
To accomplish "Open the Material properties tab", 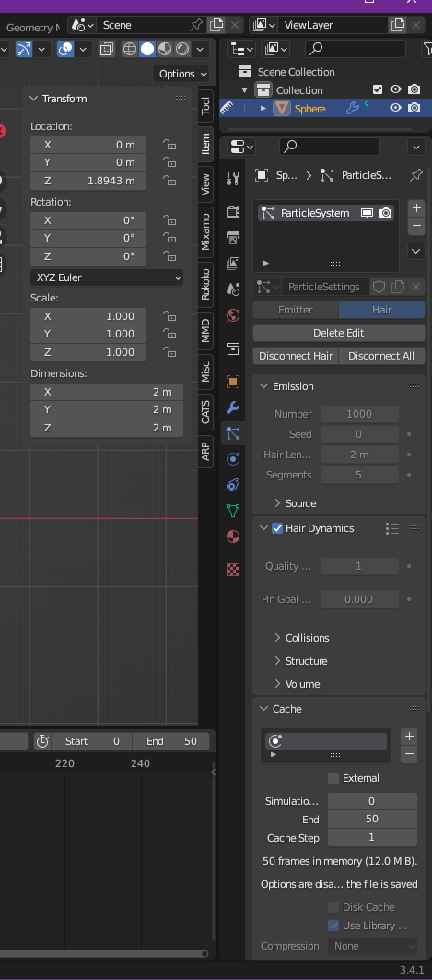I will pos(233,537).
